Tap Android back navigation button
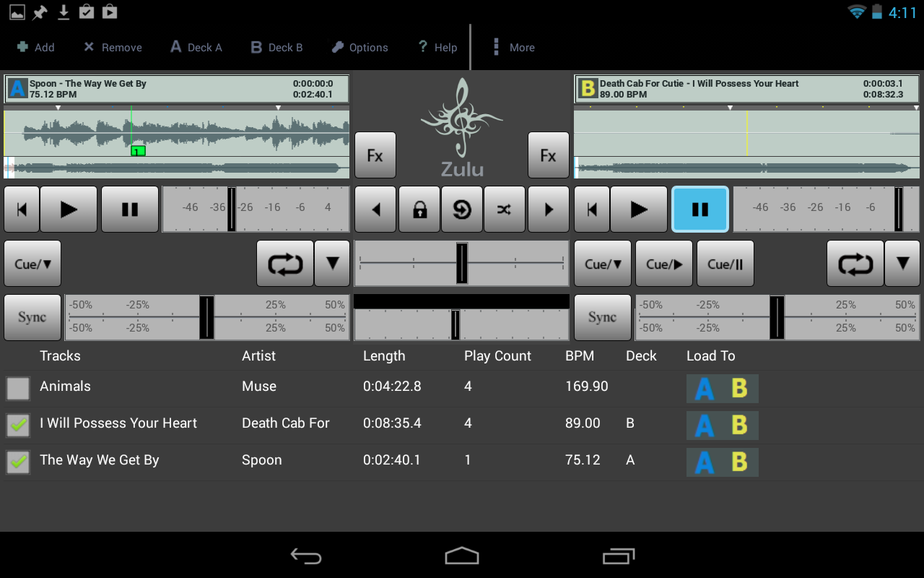This screenshot has height=578, width=924. point(306,556)
